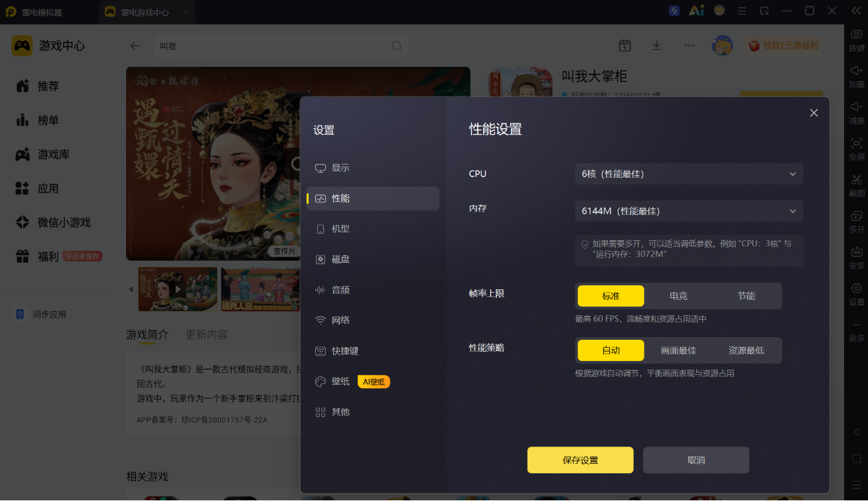Open the title bar hamburger menu
The height and width of the screenshot is (501, 868).
click(x=742, y=11)
